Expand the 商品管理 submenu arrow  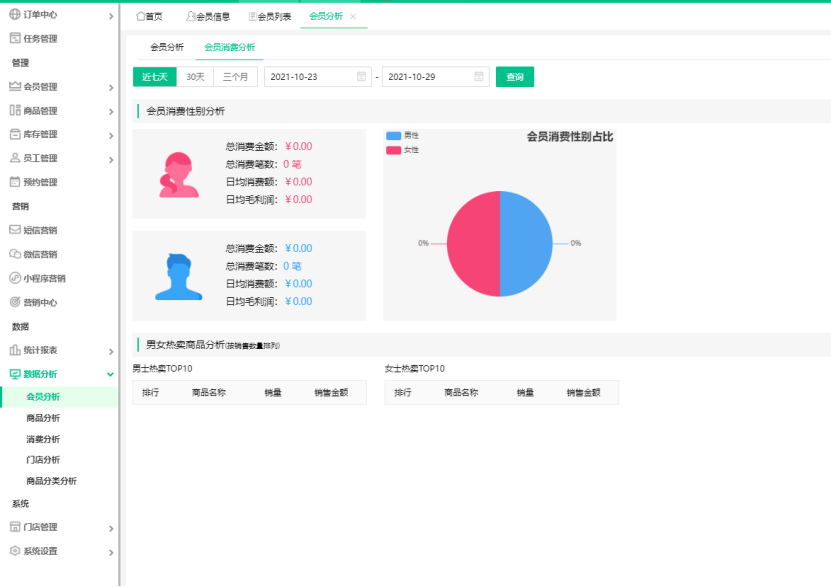(x=111, y=111)
